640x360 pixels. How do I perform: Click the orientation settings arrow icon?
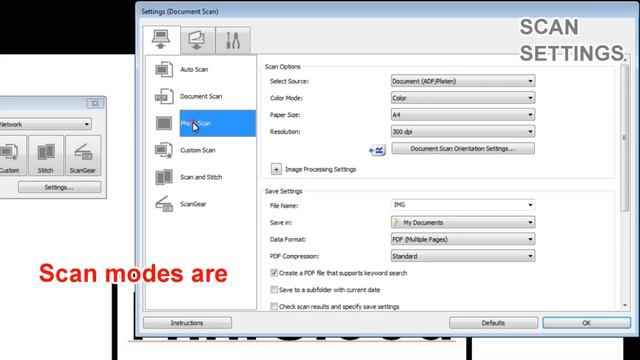coord(377,150)
